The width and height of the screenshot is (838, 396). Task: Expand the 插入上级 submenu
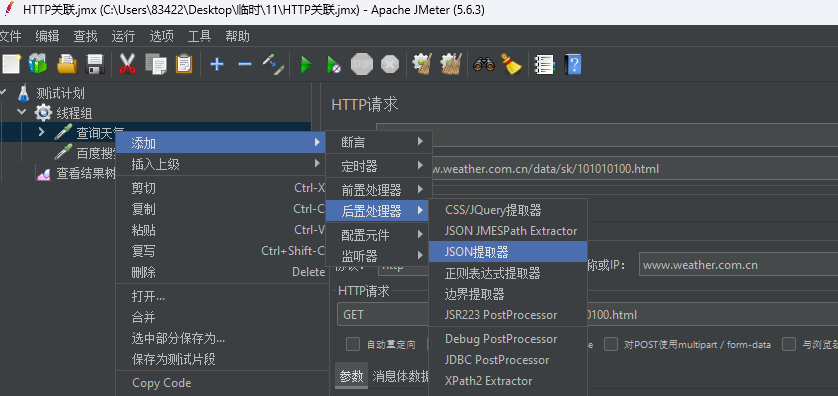pos(221,165)
